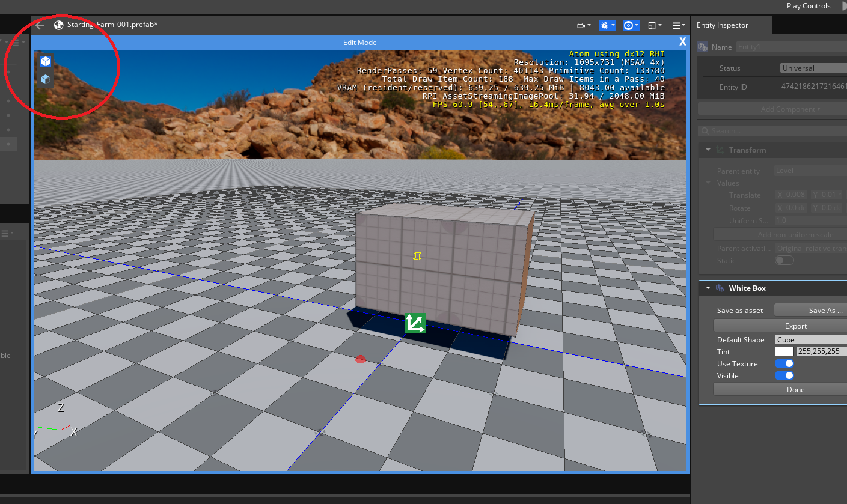This screenshot has width=847, height=504.
Task: Switch to the Entity Inspector tab
Action: click(x=723, y=25)
